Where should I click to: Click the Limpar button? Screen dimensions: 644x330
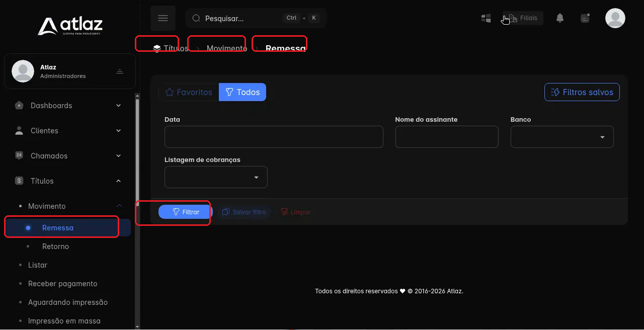[x=296, y=212]
